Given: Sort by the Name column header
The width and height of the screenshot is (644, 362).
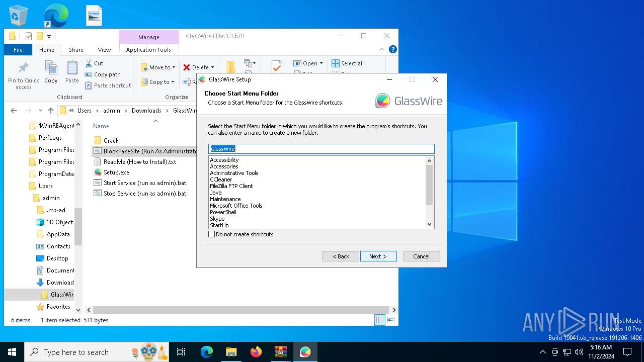Looking at the screenshot, I should pyautogui.click(x=101, y=126).
